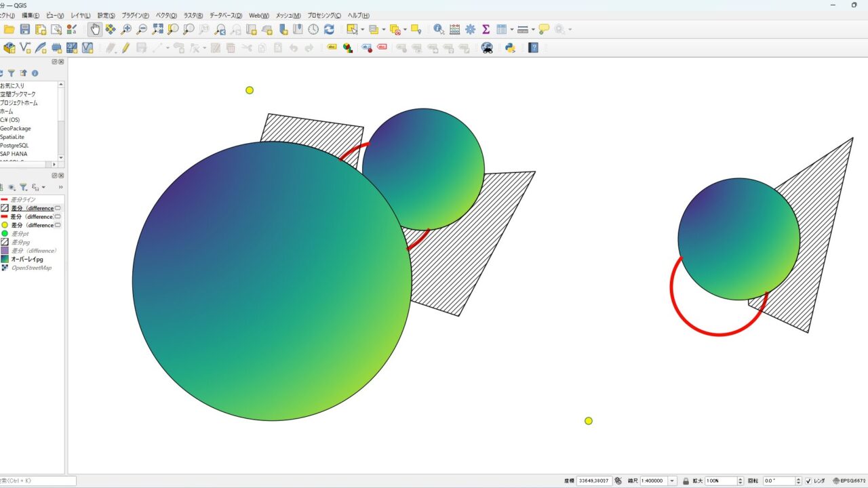Image resolution: width=868 pixels, height=488 pixels.
Task: Click the Zoom Out magnifier tool
Action: point(142,29)
